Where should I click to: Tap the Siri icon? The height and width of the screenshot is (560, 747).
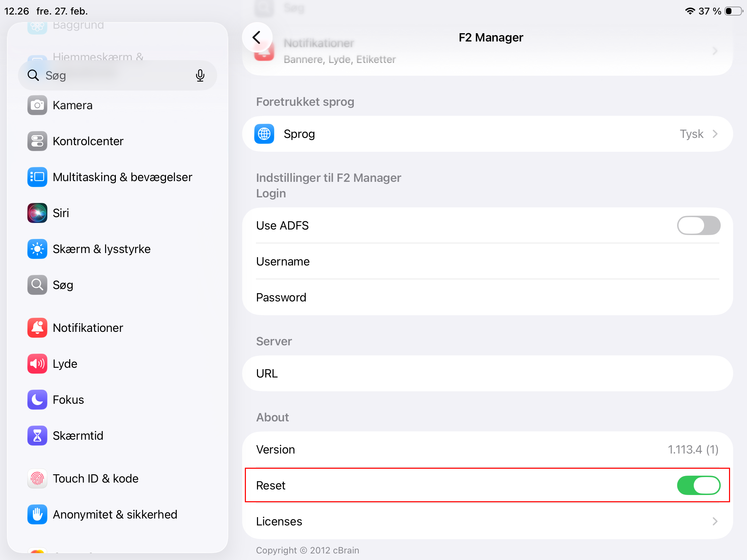[37, 213]
